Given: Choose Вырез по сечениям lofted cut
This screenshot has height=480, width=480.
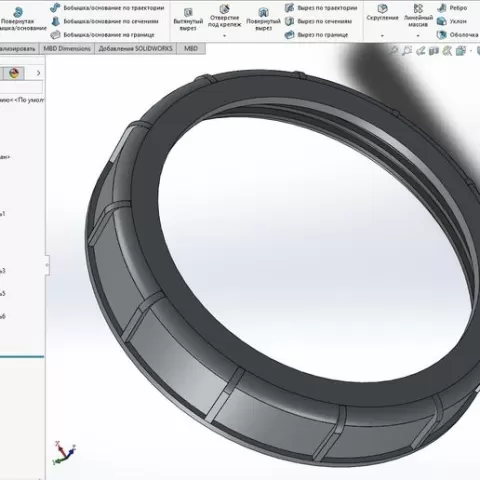Looking at the screenshot, I should (319, 21).
